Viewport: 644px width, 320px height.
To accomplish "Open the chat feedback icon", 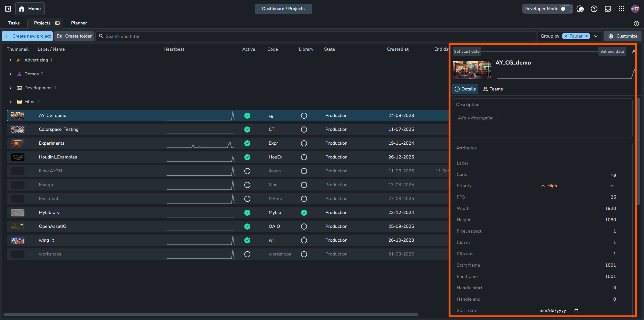I will (580, 9).
